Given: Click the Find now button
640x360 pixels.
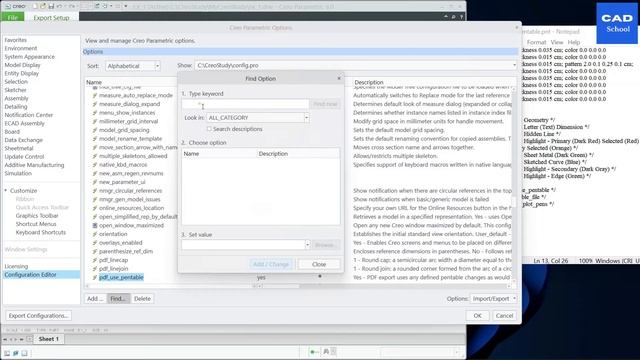Looking at the screenshot, I should click(x=325, y=104).
